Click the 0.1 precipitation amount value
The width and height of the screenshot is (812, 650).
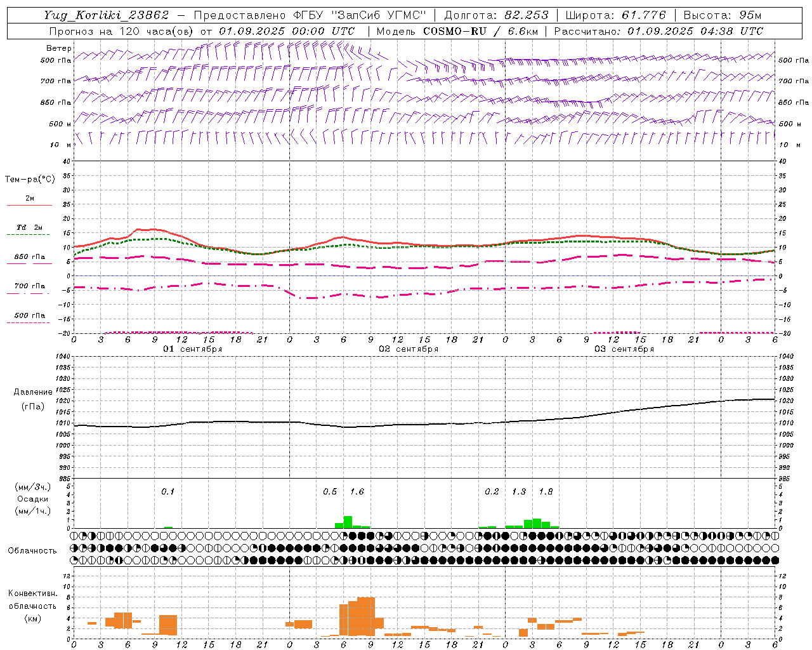[167, 491]
